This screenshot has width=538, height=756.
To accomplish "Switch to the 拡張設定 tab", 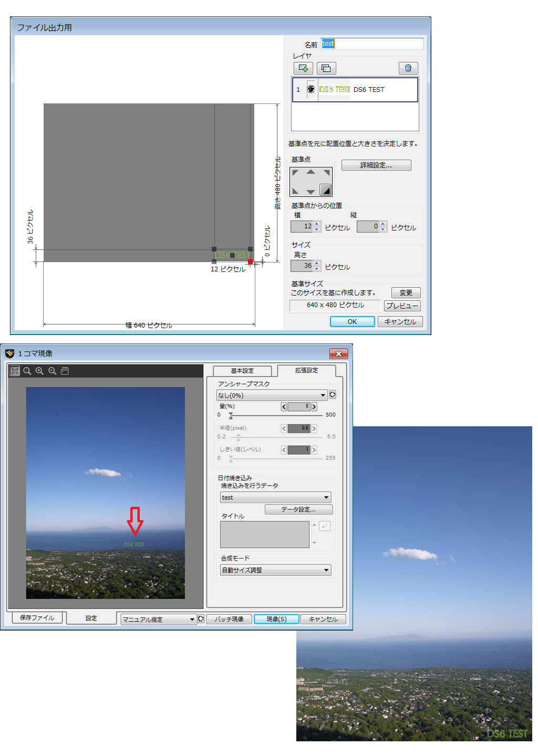I will 306,370.
